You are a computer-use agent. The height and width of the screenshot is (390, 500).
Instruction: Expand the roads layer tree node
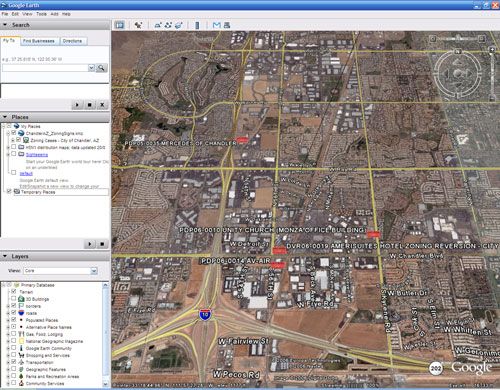8,313
